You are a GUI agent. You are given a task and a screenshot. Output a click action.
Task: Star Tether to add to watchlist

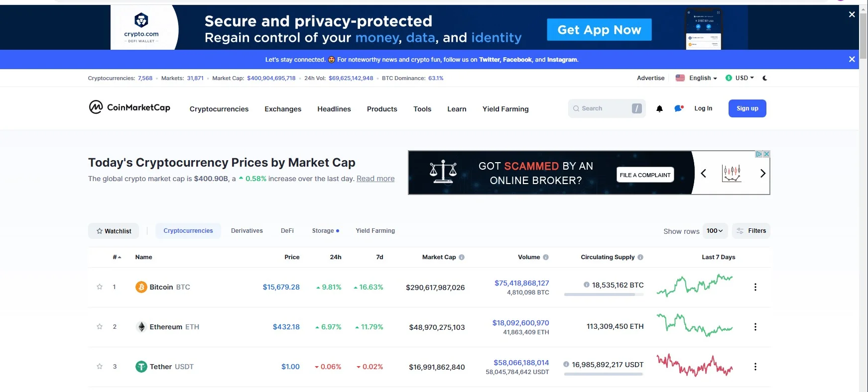tap(100, 367)
